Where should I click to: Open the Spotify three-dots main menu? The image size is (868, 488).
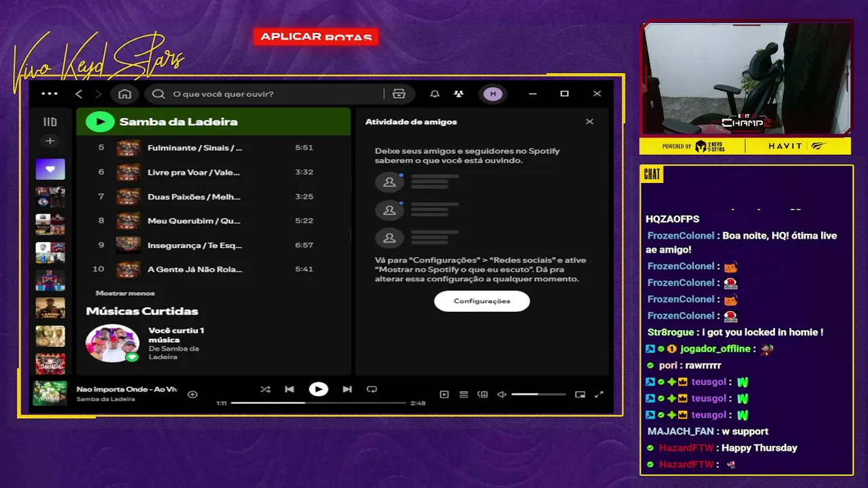(x=50, y=94)
